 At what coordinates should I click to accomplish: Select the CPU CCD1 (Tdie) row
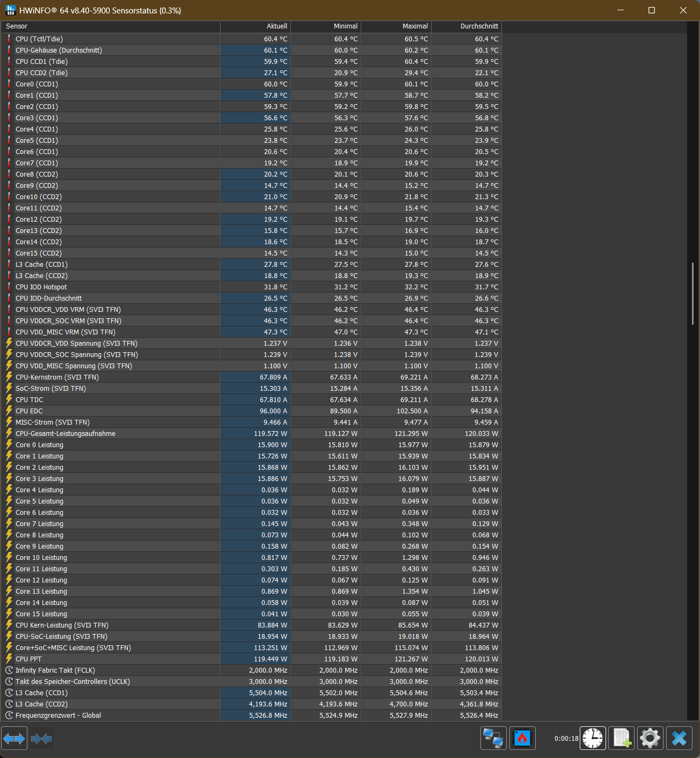coord(252,62)
